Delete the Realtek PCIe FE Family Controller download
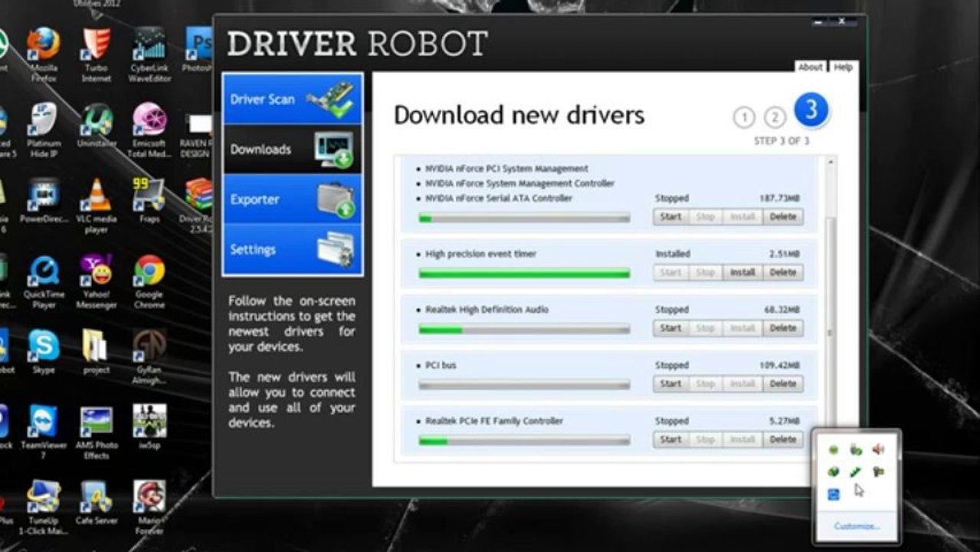Image resolution: width=980 pixels, height=552 pixels. [x=782, y=439]
